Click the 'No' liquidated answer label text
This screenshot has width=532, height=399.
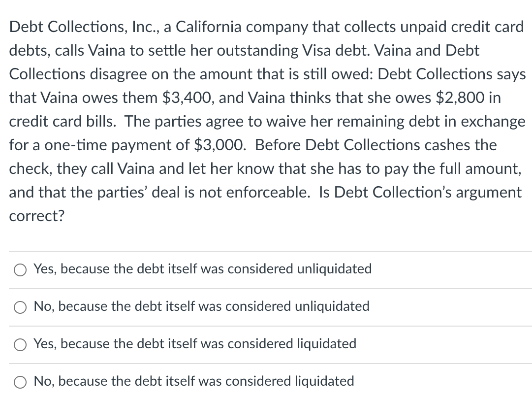[193, 381]
